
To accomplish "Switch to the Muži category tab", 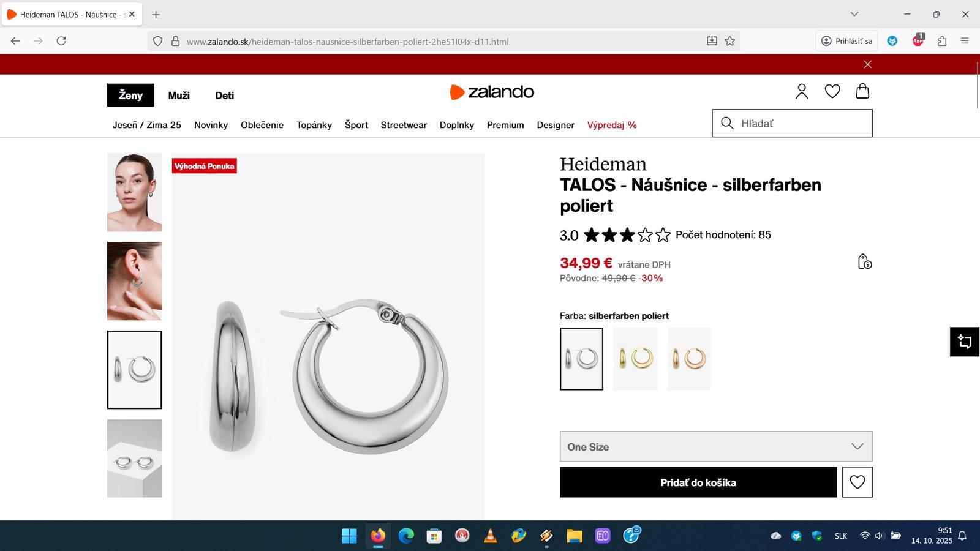I will pos(179,96).
